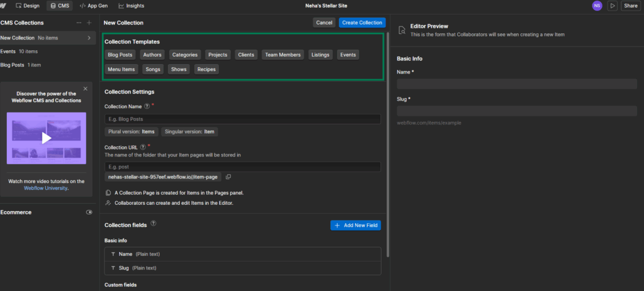Click help icon beside Collection fields
Viewport: 644px width, 291px height.
click(153, 223)
